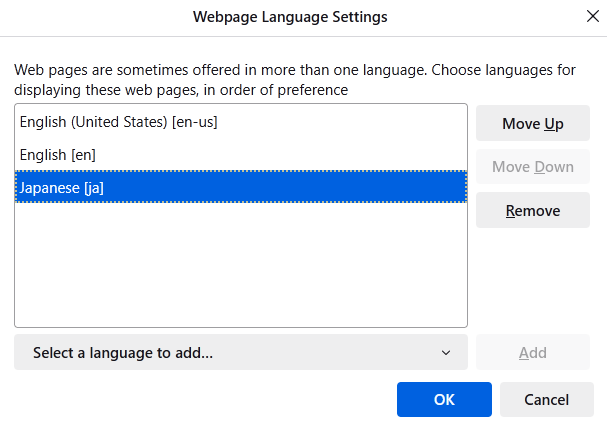
Task: Click the Add language button
Action: click(x=532, y=352)
